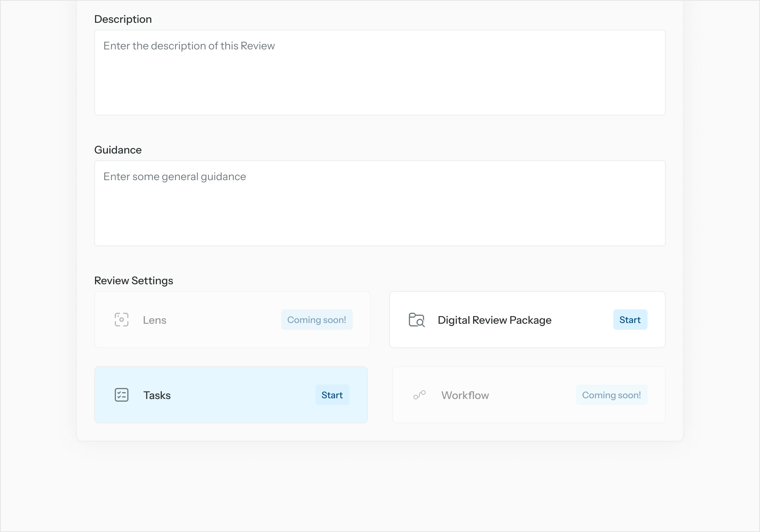Click the Guidance field label

coord(118,150)
